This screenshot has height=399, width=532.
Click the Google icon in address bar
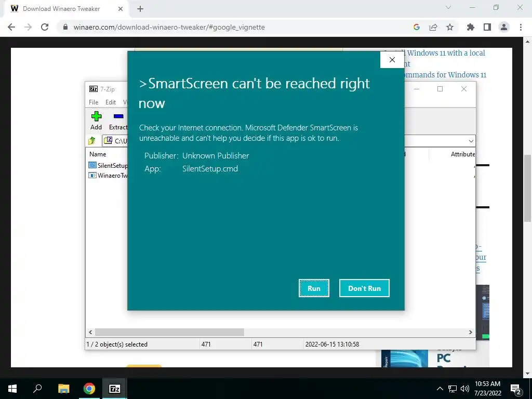click(417, 27)
